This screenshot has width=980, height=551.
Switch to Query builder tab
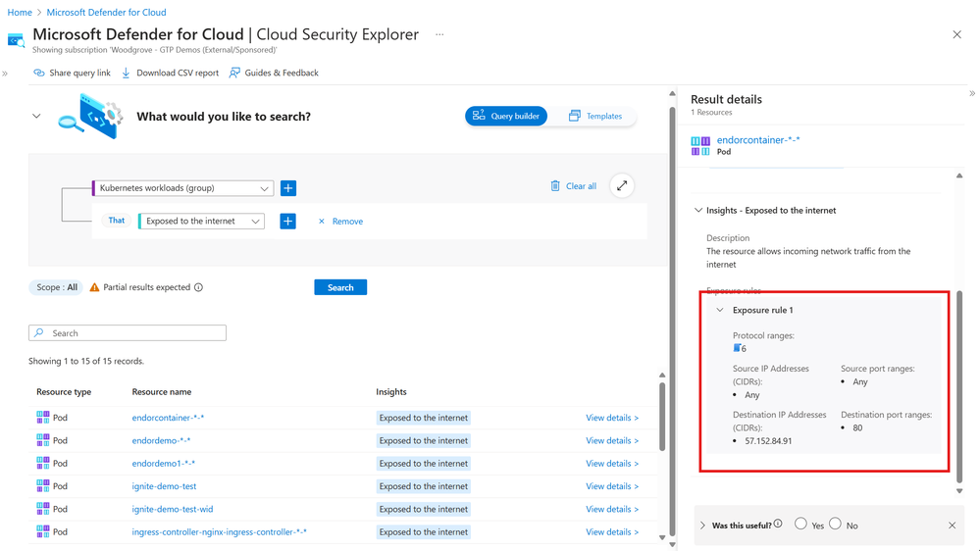pyautogui.click(x=505, y=117)
